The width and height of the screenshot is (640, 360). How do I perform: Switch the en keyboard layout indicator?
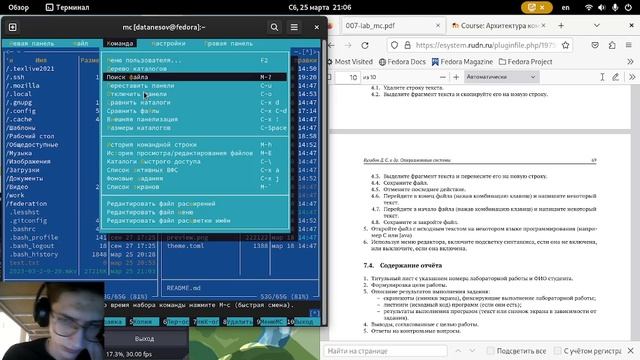pyautogui.click(x=565, y=7)
